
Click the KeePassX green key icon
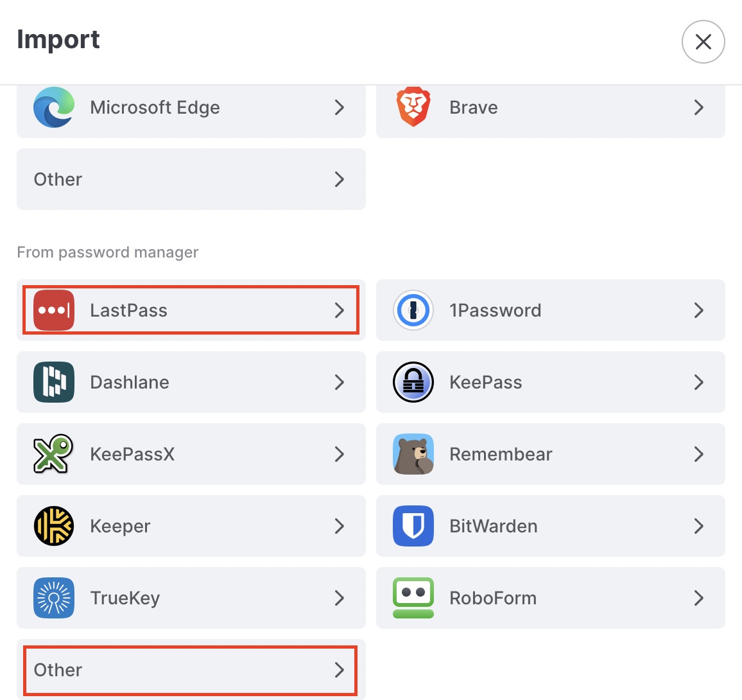(53, 454)
